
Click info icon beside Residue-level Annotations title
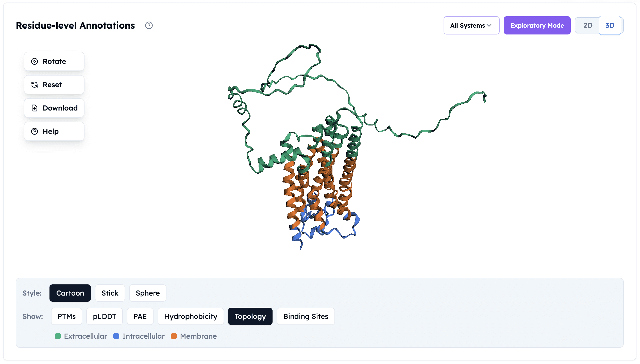pyautogui.click(x=149, y=25)
